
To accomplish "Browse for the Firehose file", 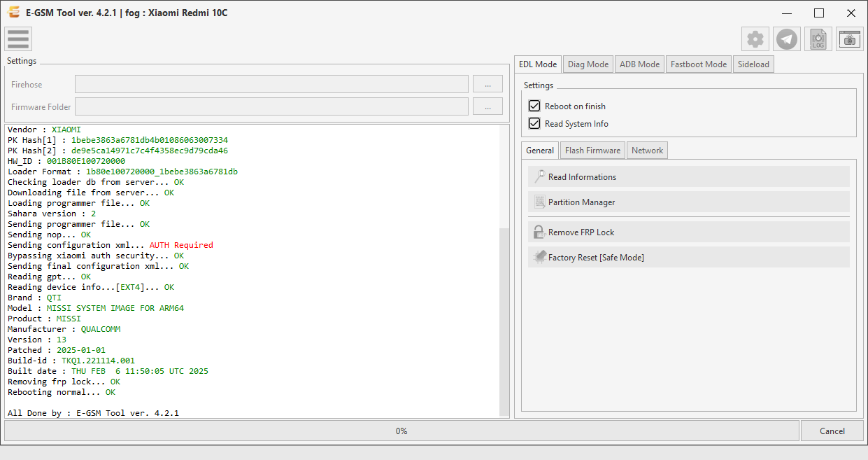I will [x=488, y=84].
